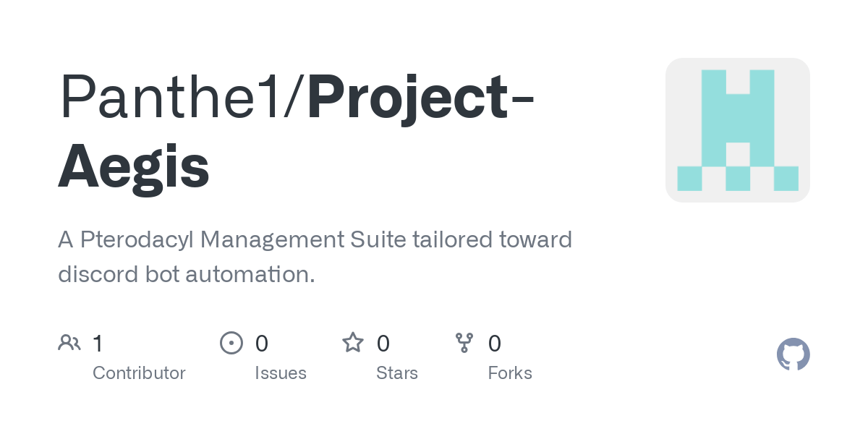Click the Pterodactyl Management Suite description

point(315,257)
